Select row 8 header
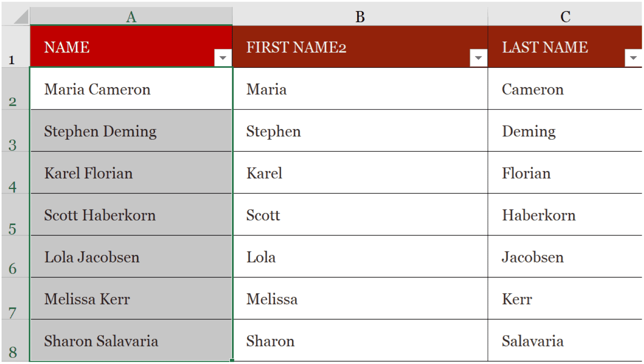The image size is (644, 364). [16, 340]
